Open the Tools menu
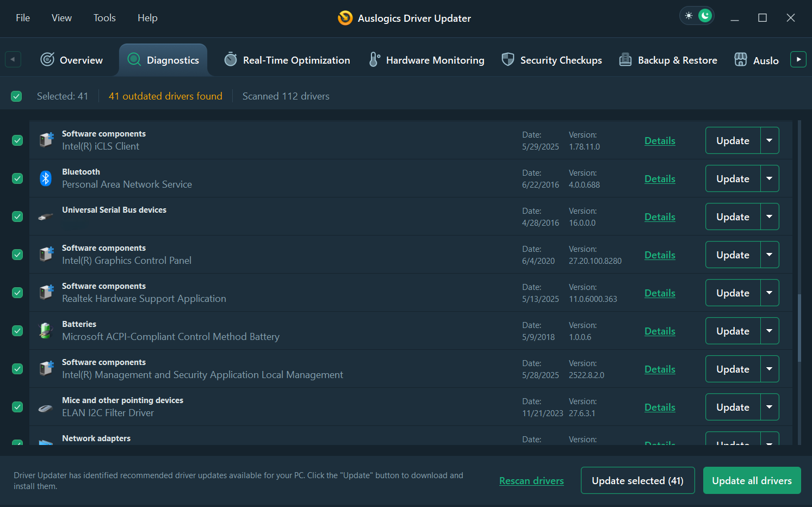Image resolution: width=812 pixels, height=507 pixels. coord(104,17)
